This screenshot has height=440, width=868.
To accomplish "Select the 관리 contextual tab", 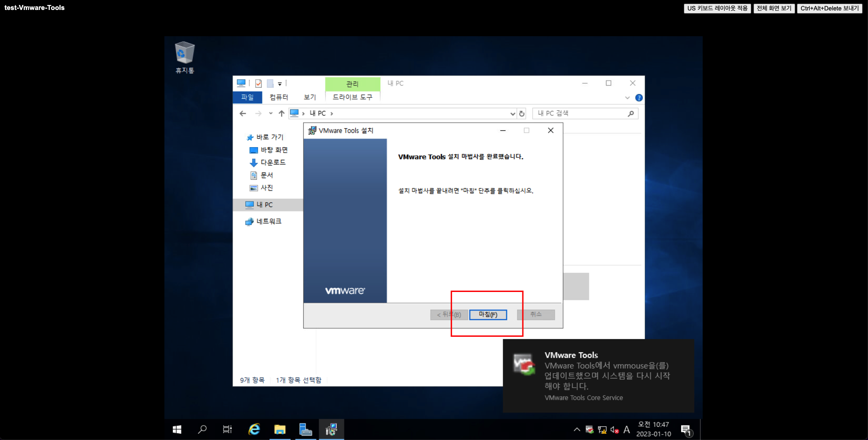I will point(353,84).
